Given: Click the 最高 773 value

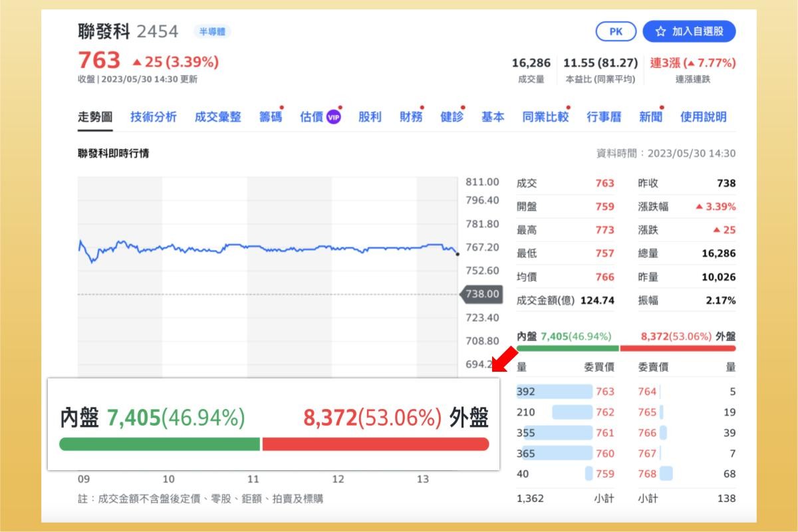Looking at the screenshot, I should click(605, 230).
